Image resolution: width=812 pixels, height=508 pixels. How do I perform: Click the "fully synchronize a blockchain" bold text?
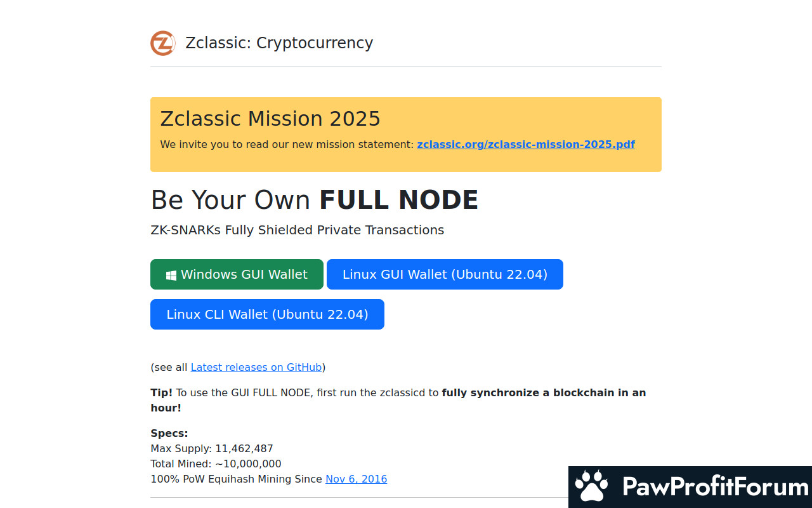[544, 392]
